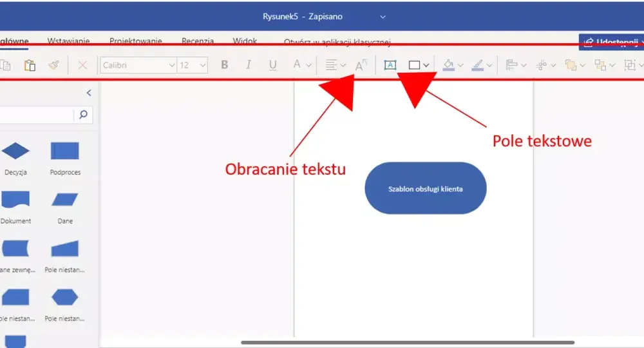
Task: Expand the line color dropdown arrow
Action: (x=489, y=65)
